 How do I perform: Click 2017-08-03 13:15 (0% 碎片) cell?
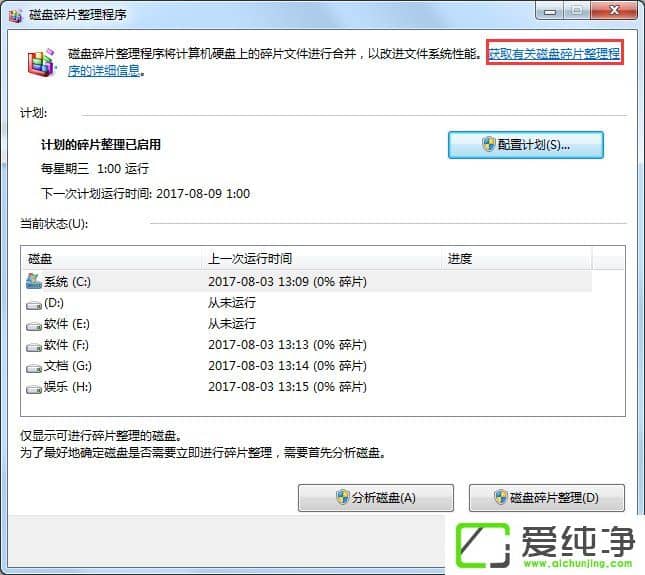tap(287, 387)
